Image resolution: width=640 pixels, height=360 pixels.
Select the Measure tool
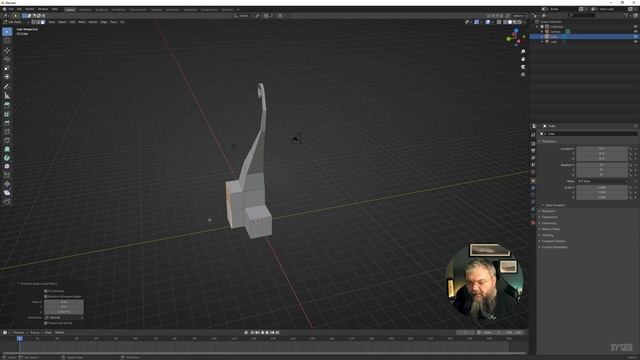click(x=7, y=96)
